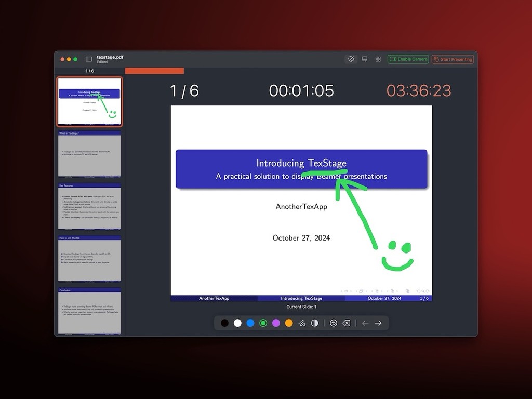This screenshot has width=532, height=399.
Task: Toggle the slide thumbnail sidebar
Action: coord(89,59)
